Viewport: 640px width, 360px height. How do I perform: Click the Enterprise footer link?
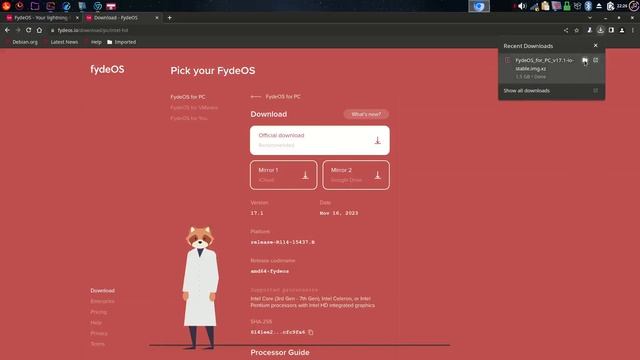click(x=102, y=301)
